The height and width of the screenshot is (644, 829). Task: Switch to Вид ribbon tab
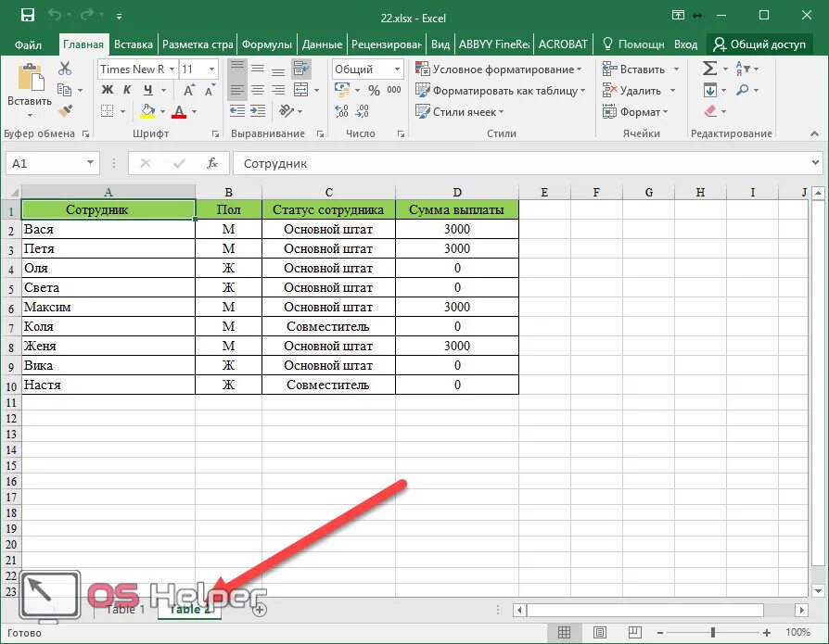pos(440,44)
